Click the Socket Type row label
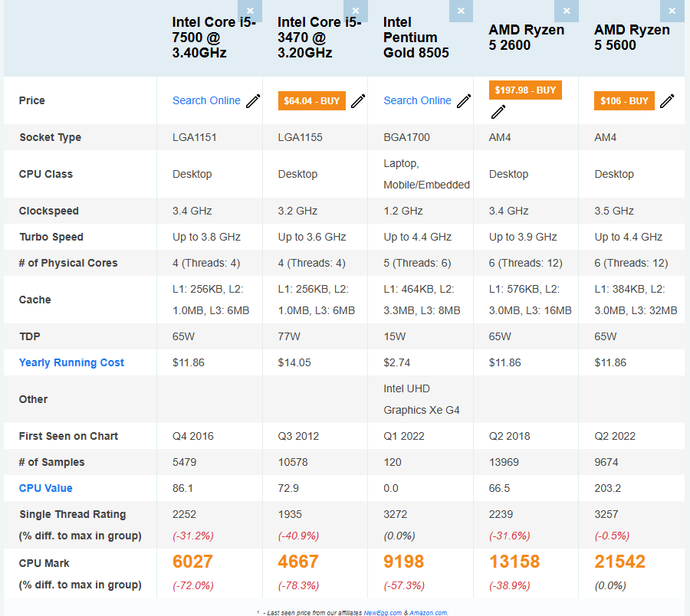Image resolution: width=690 pixels, height=616 pixels. pos(50,137)
